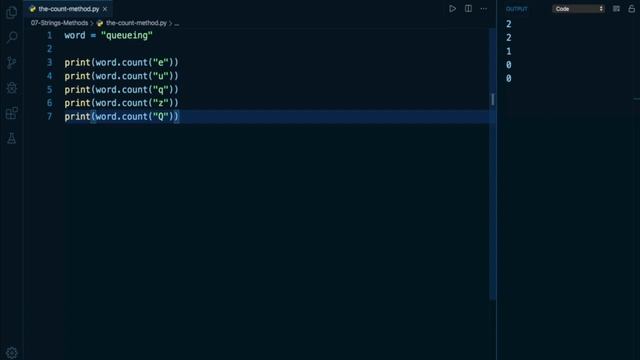Open the Source Control view

click(11, 62)
